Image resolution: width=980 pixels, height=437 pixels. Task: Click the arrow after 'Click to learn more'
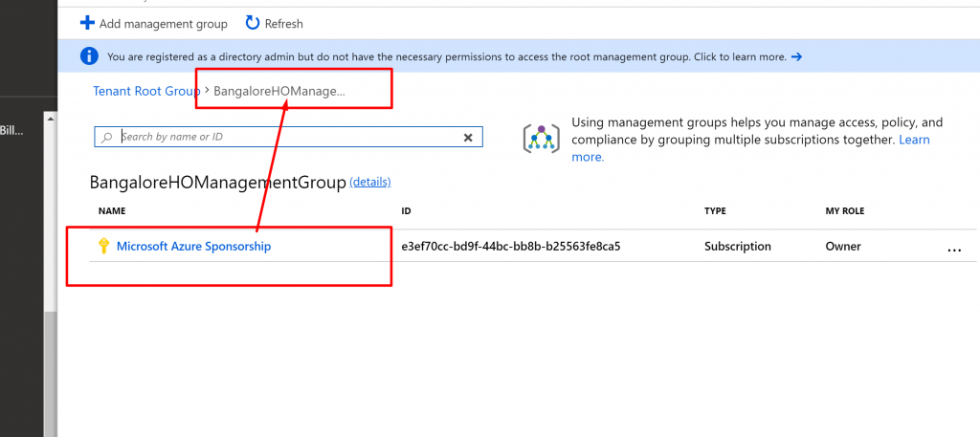(x=796, y=56)
